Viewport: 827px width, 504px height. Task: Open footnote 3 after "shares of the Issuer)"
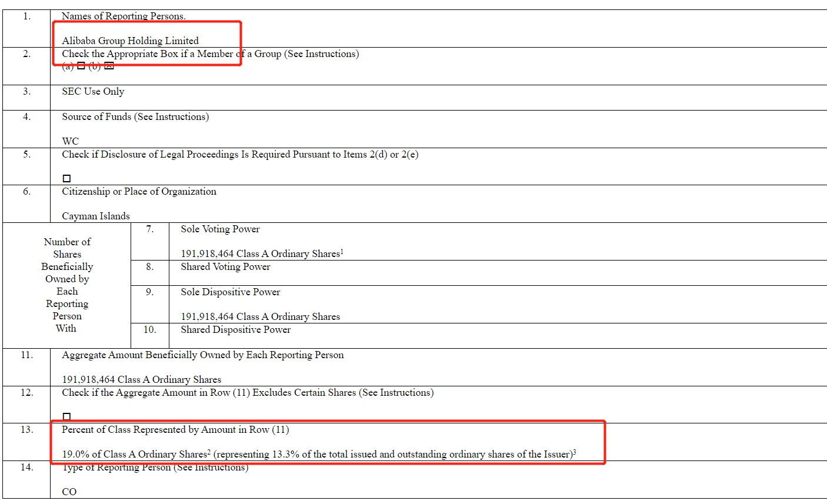point(575,452)
